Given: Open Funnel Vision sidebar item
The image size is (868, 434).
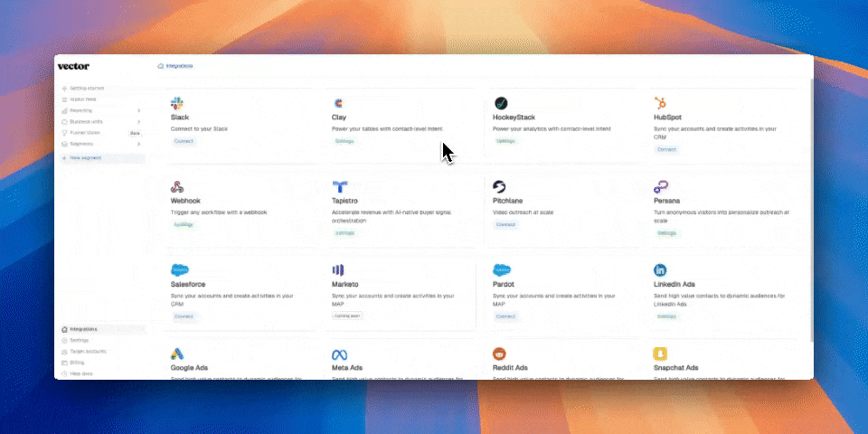Looking at the screenshot, I should [x=102, y=133].
